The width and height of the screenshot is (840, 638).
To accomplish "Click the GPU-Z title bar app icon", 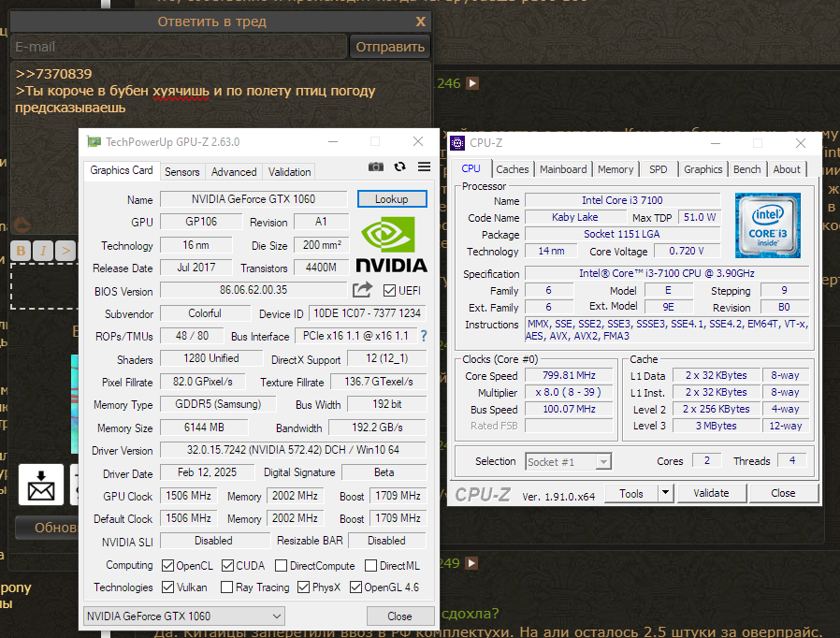I will click(x=94, y=142).
